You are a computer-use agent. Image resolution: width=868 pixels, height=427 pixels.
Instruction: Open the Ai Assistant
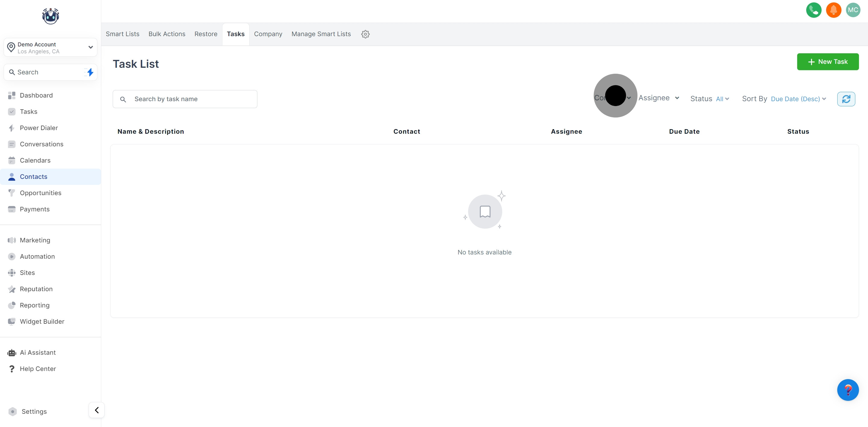coord(37,352)
